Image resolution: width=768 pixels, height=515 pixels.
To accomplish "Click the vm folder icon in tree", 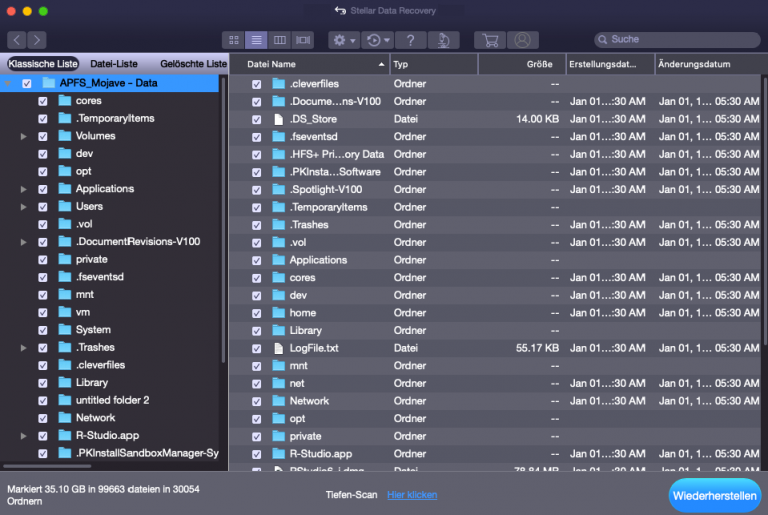I will [65, 312].
